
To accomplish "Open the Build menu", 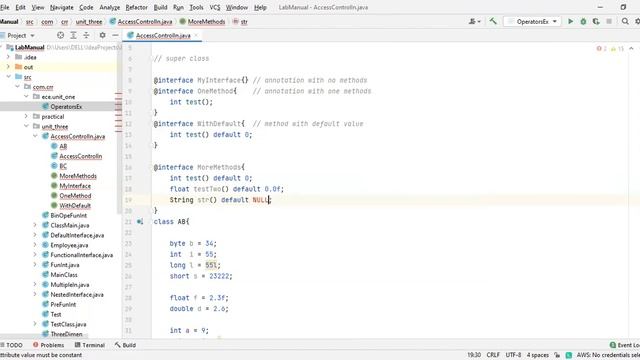I will pyautogui.click(x=160, y=7).
